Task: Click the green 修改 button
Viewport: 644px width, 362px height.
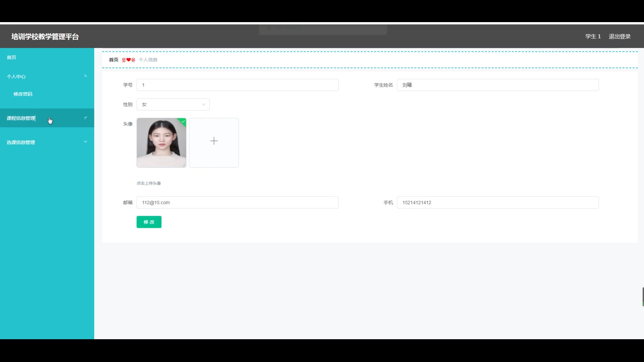Action: point(149,222)
